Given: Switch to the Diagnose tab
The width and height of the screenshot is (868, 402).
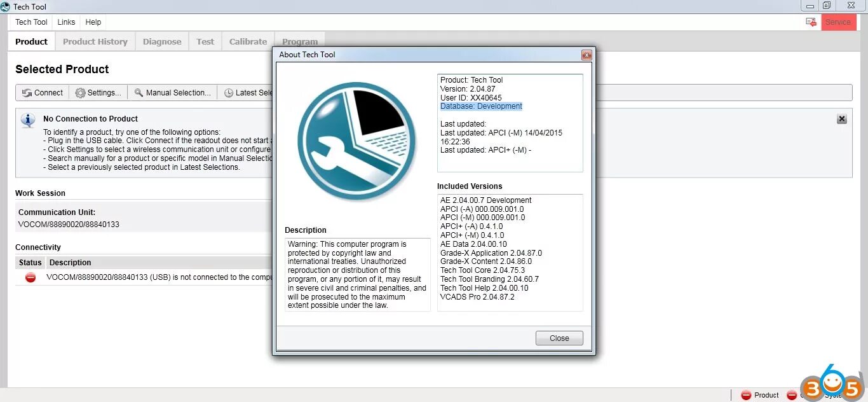Looking at the screenshot, I should point(162,42).
